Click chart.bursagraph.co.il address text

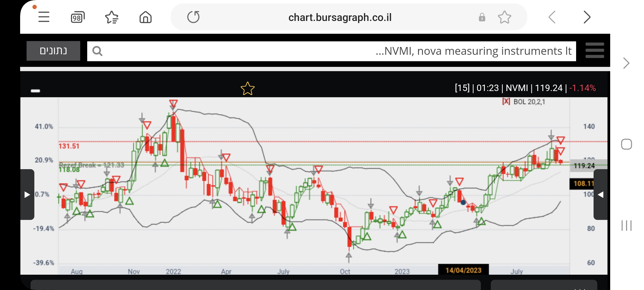[x=340, y=17]
